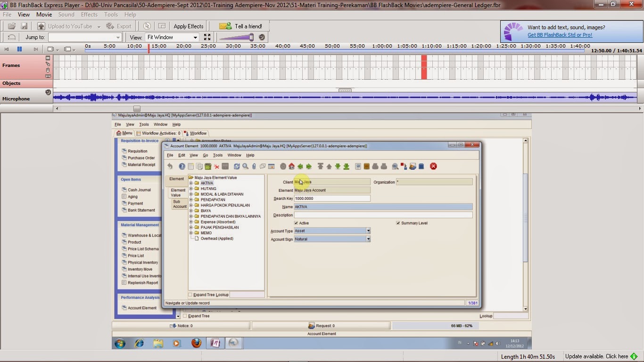
Task: Go to parent record with green left arrow
Action: pyautogui.click(x=300, y=166)
